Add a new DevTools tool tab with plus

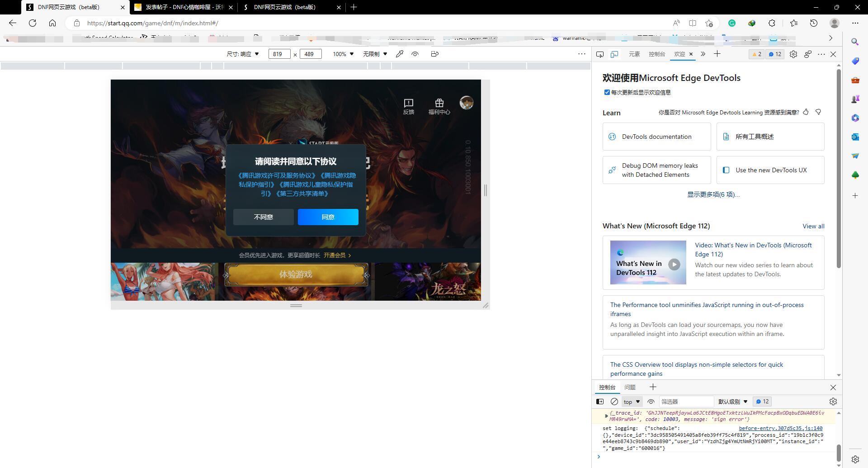click(x=717, y=54)
